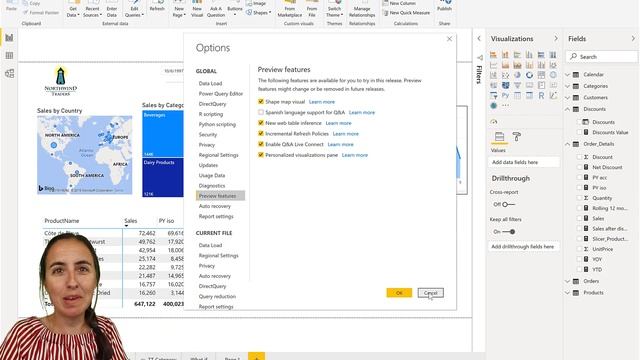Open R scripting options
Image resolution: width=640 pixels, height=360 pixels.
[x=211, y=114]
